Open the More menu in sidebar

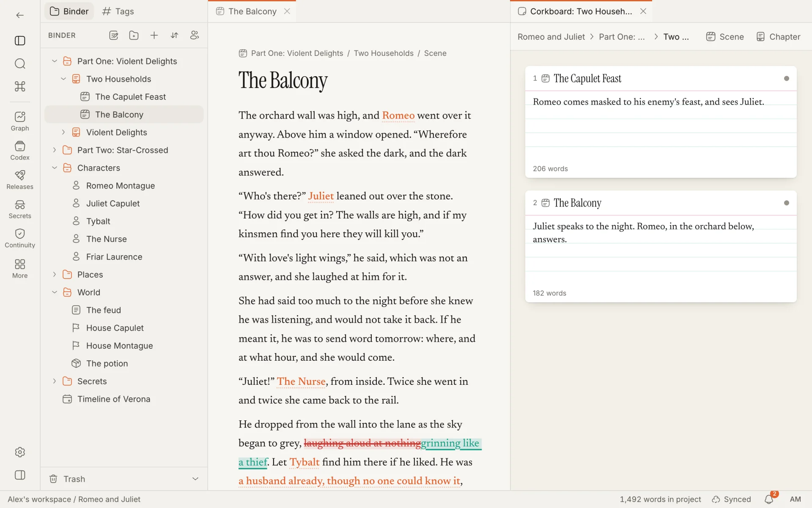(x=20, y=269)
